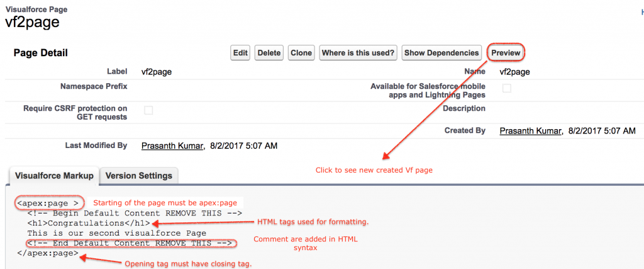Open Prasanth Kumar link under Last Modified By

(172, 146)
